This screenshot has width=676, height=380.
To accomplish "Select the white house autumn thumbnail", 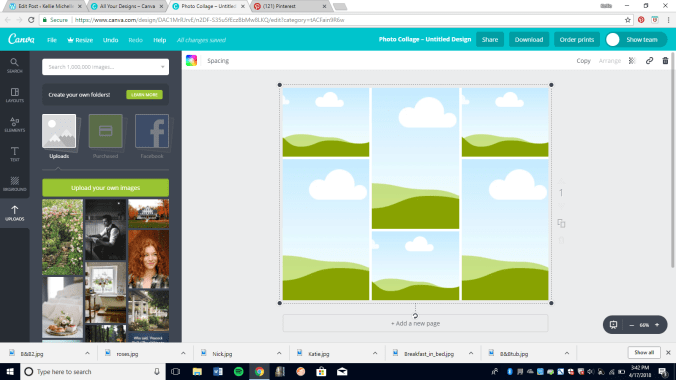I will tap(148, 214).
